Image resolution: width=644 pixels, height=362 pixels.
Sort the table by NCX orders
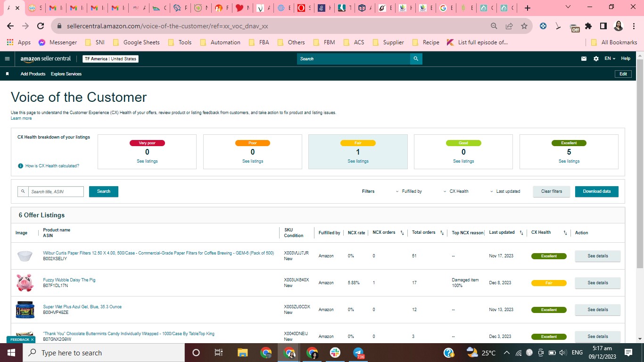[x=402, y=233]
